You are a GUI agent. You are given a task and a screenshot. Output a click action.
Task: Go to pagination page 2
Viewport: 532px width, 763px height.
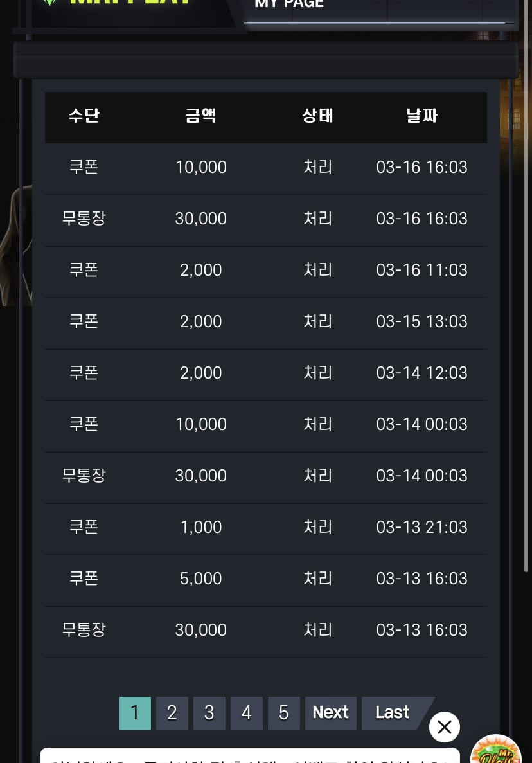pos(172,713)
